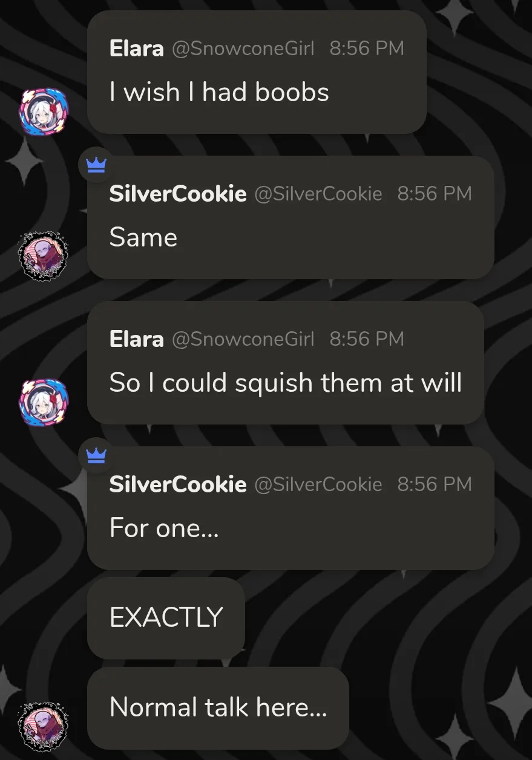532x760 pixels.
Task: Tap Elara's avatar beside "I wish I had boobs"
Action: point(44,111)
